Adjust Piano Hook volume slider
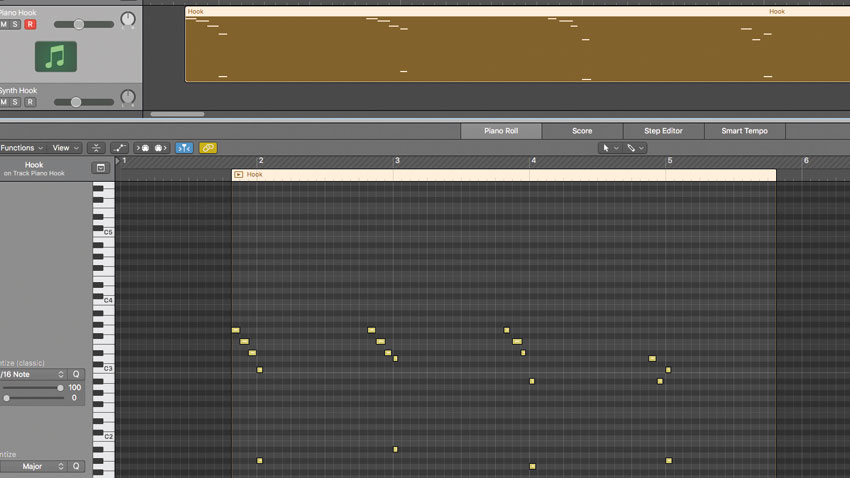This screenshot has width=850, height=478. pos(83,24)
